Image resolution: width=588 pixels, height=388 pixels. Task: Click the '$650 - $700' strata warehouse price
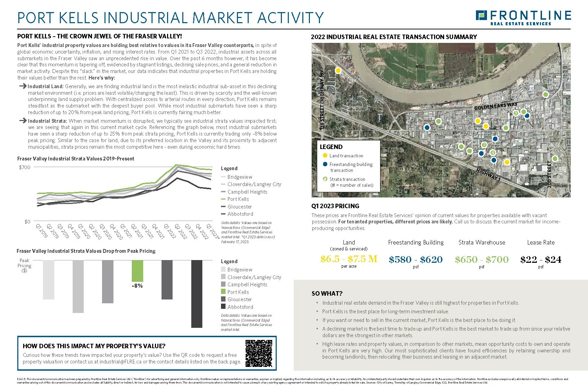482,260
